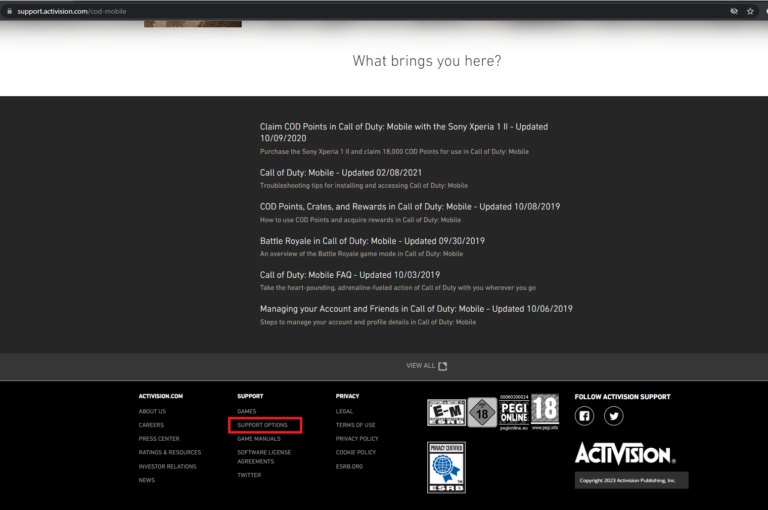
Task: Open Call of Duty: Mobile Updated 02/08/2021 article
Action: pyautogui.click(x=340, y=172)
